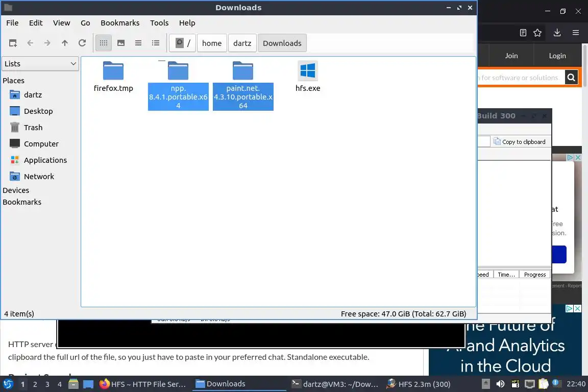Go back to the previous folder
Image resolution: width=588 pixels, height=392 pixels.
[x=31, y=43]
